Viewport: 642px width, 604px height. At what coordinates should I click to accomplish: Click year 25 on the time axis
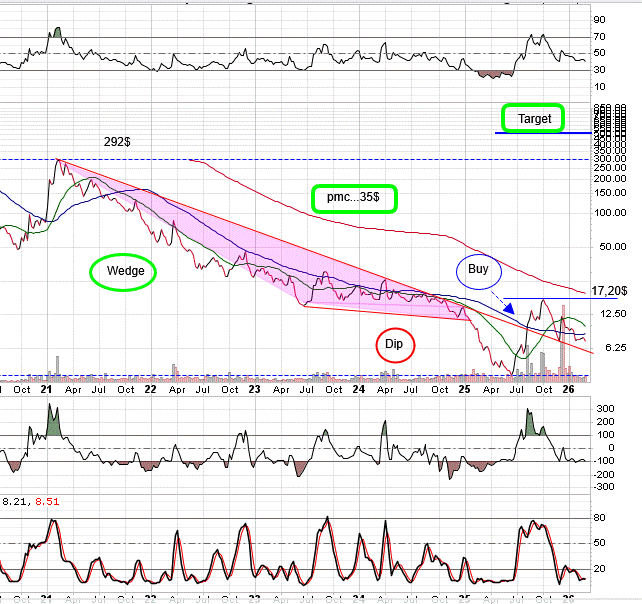point(464,390)
